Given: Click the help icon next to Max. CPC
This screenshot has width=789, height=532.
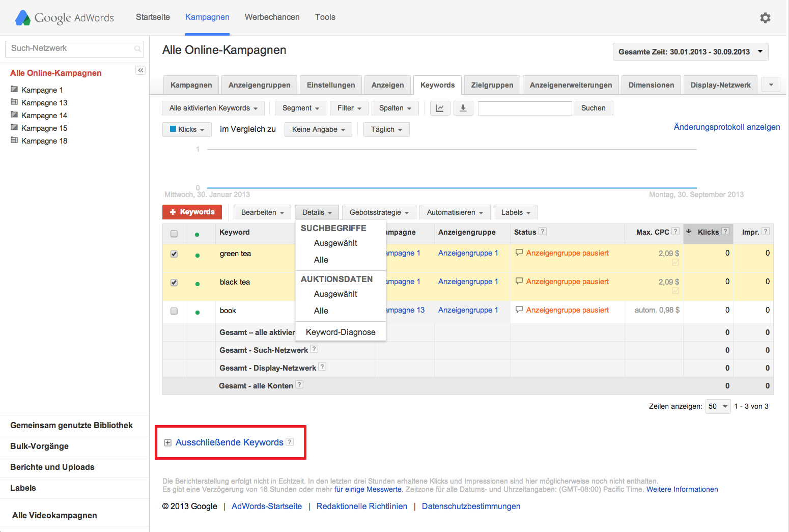Looking at the screenshot, I should (x=675, y=231).
